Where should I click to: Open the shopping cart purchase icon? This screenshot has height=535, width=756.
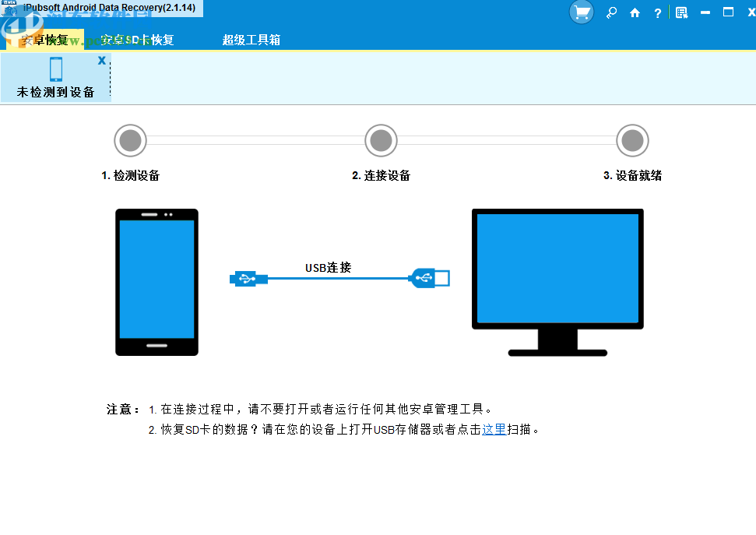pyautogui.click(x=581, y=12)
